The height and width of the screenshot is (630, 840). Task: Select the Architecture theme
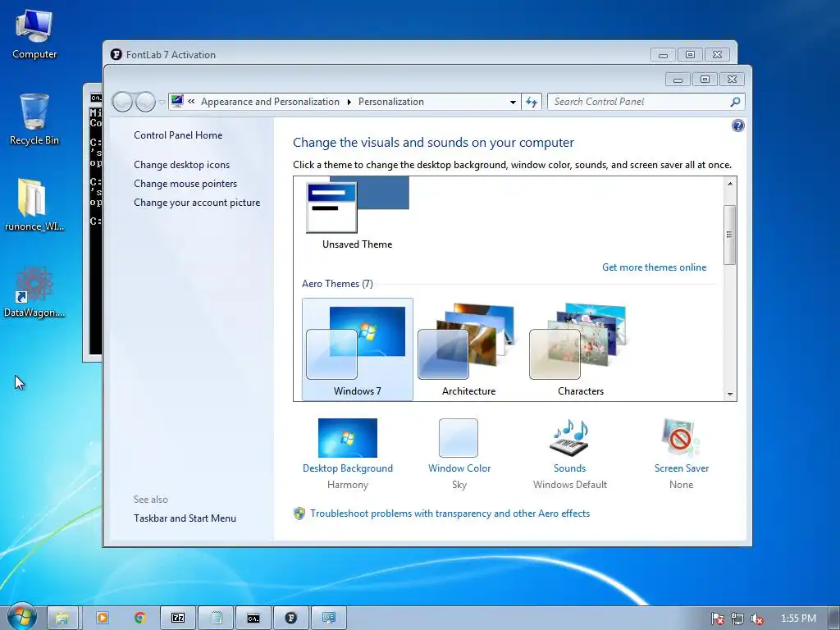click(x=468, y=349)
